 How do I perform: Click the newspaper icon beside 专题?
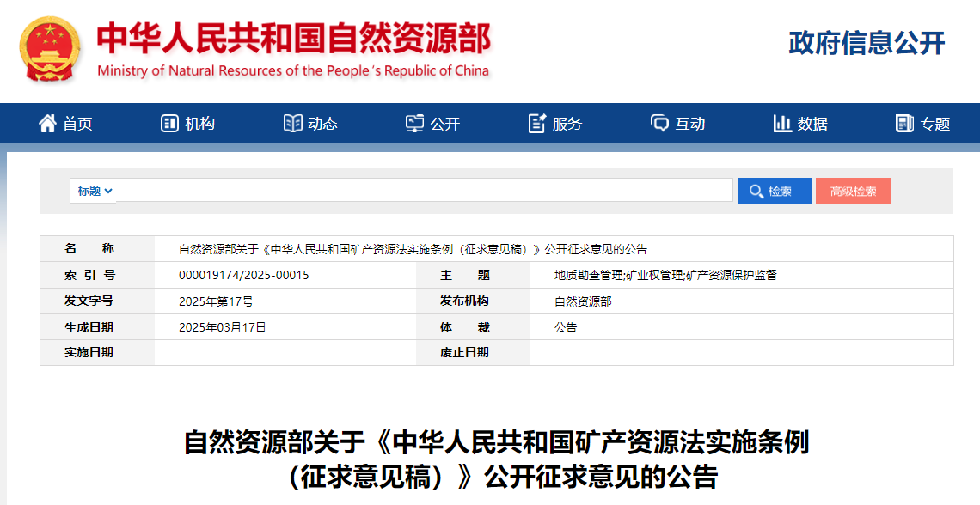[x=904, y=123]
